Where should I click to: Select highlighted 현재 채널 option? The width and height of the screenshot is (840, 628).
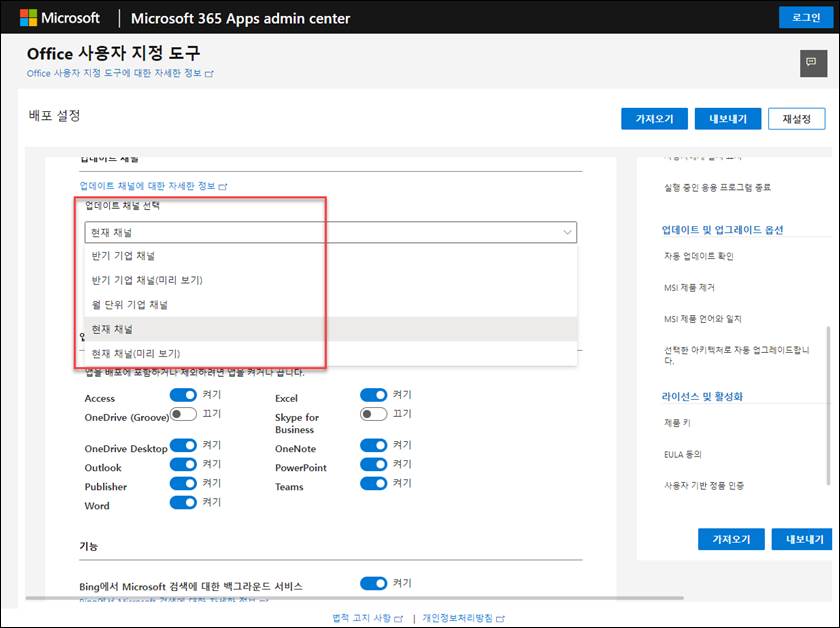331,329
